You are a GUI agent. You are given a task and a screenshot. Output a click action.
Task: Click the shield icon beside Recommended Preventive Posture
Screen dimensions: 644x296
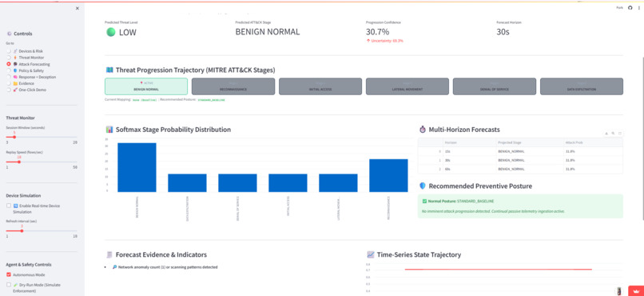[x=423, y=186]
